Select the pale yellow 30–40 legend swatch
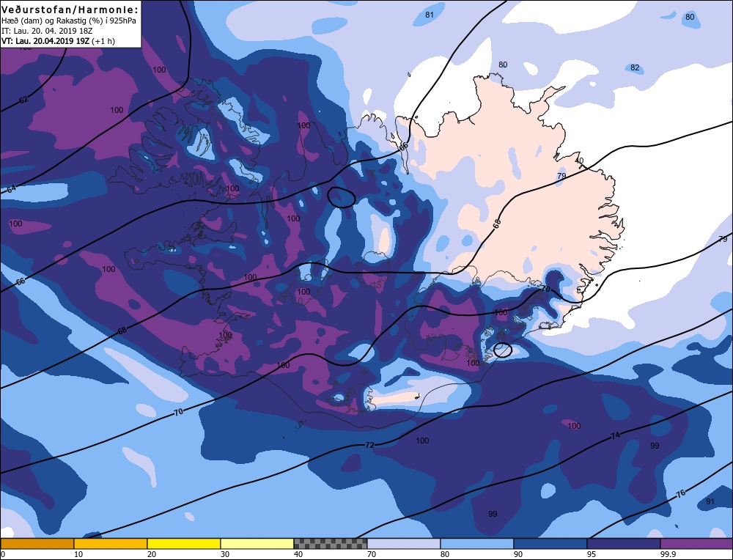733x560 pixels. tap(257, 544)
